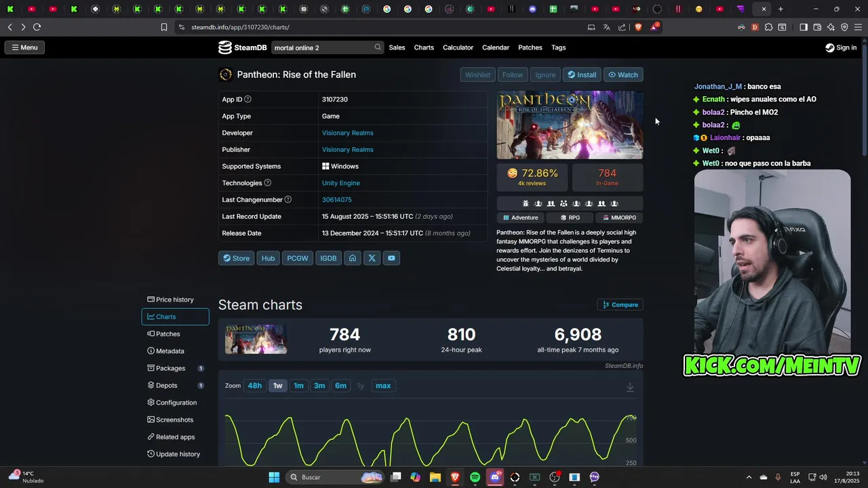Go back with browser back arrow
Image resolution: width=868 pixels, height=488 pixels.
9,27
